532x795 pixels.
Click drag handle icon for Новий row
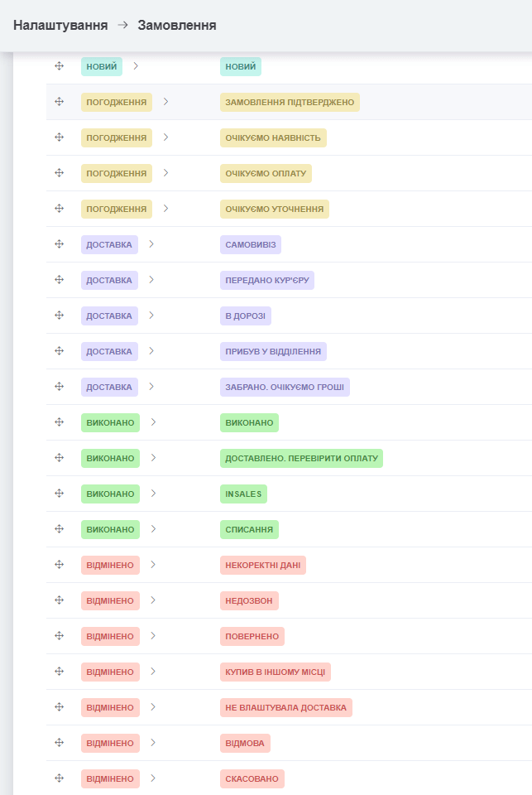[59, 66]
